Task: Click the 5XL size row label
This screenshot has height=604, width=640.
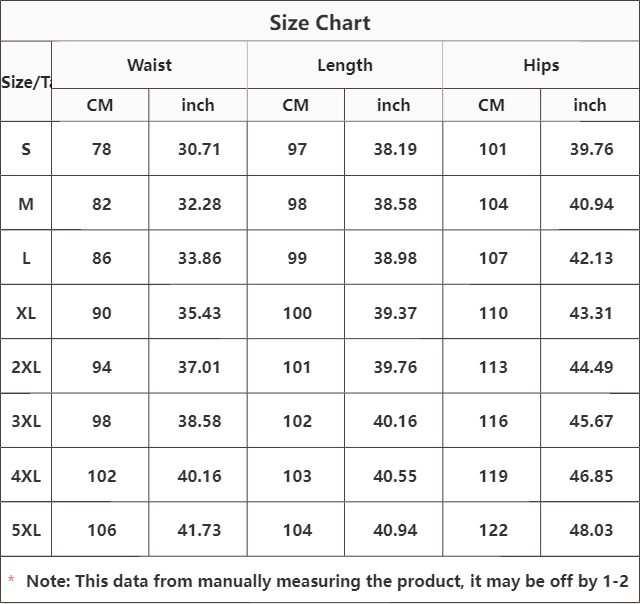Action: (26, 530)
